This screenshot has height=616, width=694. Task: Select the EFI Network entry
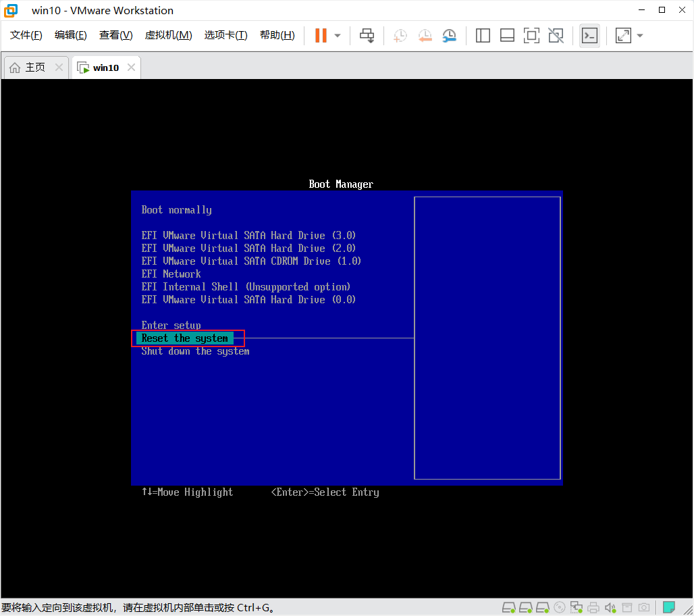coord(171,274)
